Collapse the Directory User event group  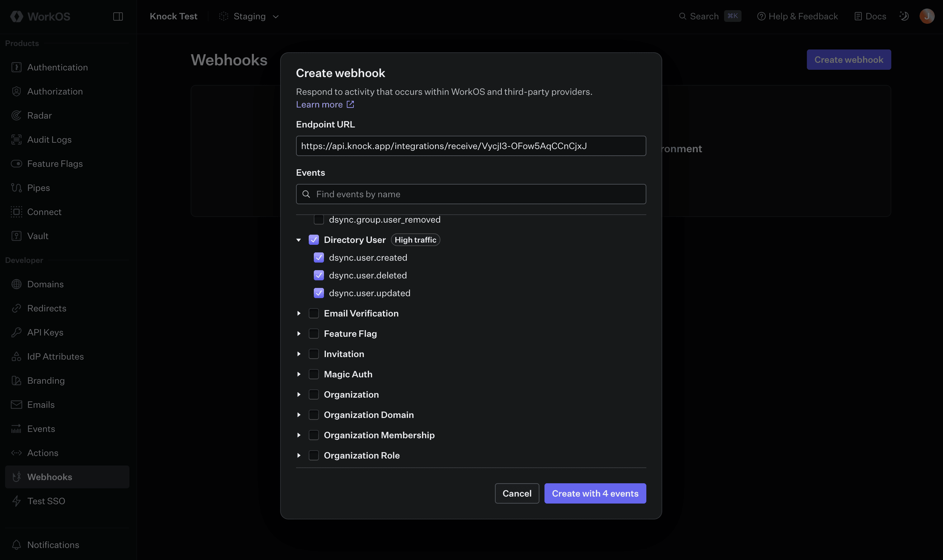(298, 240)
